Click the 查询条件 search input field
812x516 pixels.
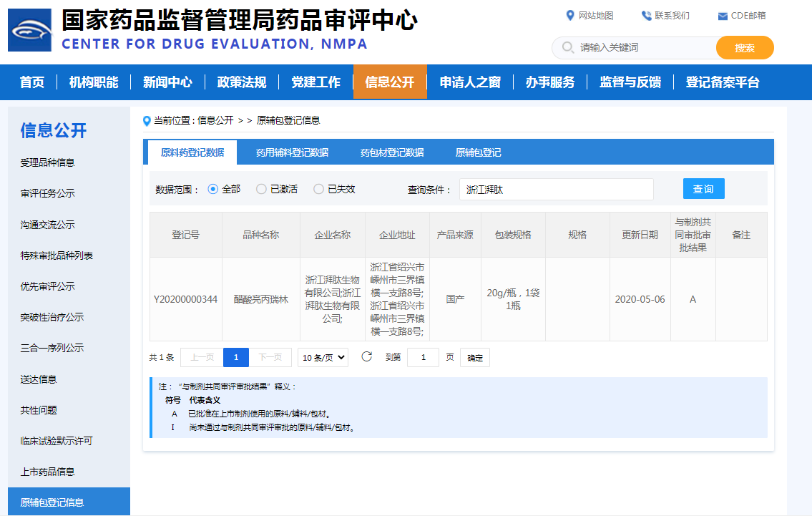[x=557, y=189]
